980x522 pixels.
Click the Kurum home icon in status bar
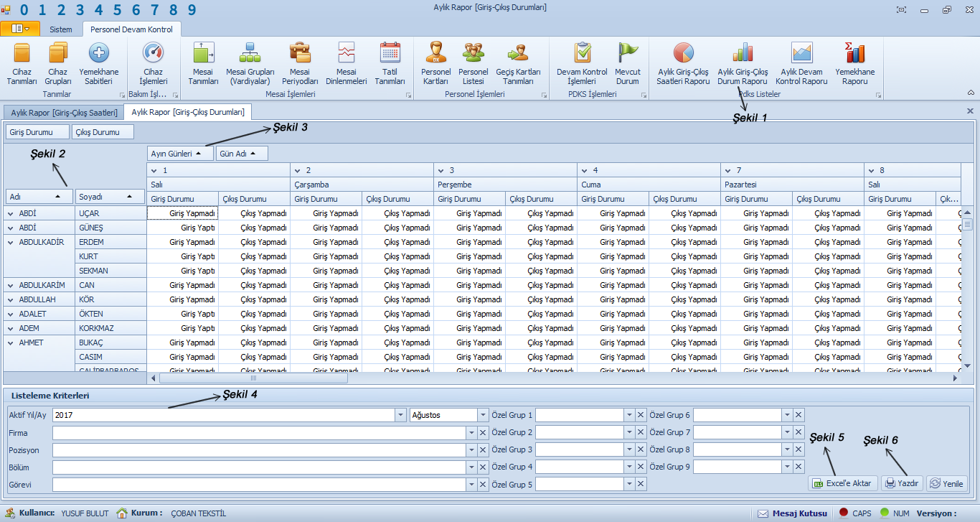pos(122,513)
